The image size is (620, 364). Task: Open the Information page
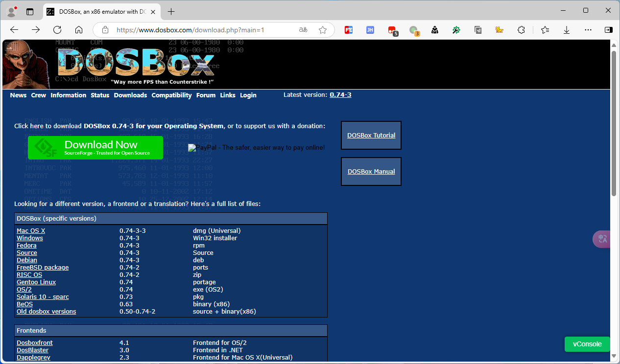(69, 95)
